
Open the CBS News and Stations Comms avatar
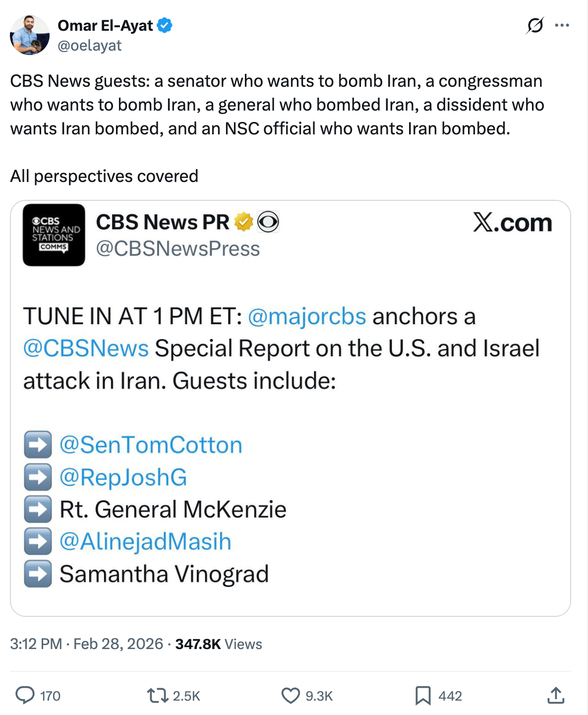tap(54, 235)
